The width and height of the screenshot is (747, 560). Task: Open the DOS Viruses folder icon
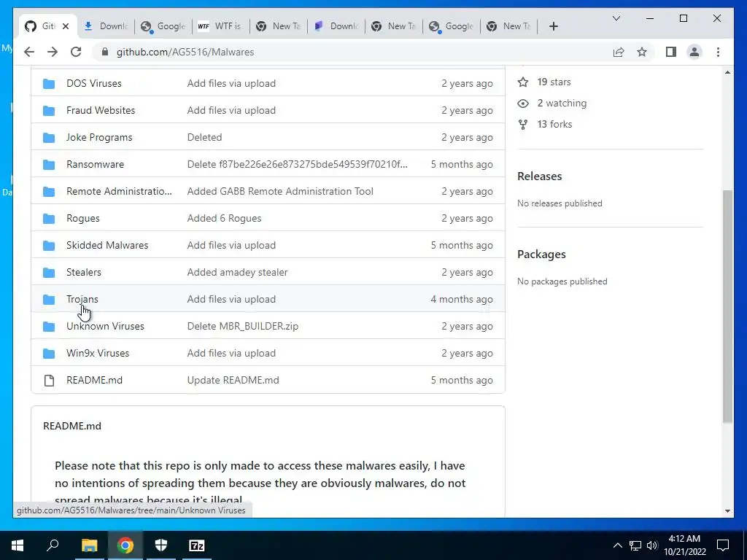coord(49,84)
